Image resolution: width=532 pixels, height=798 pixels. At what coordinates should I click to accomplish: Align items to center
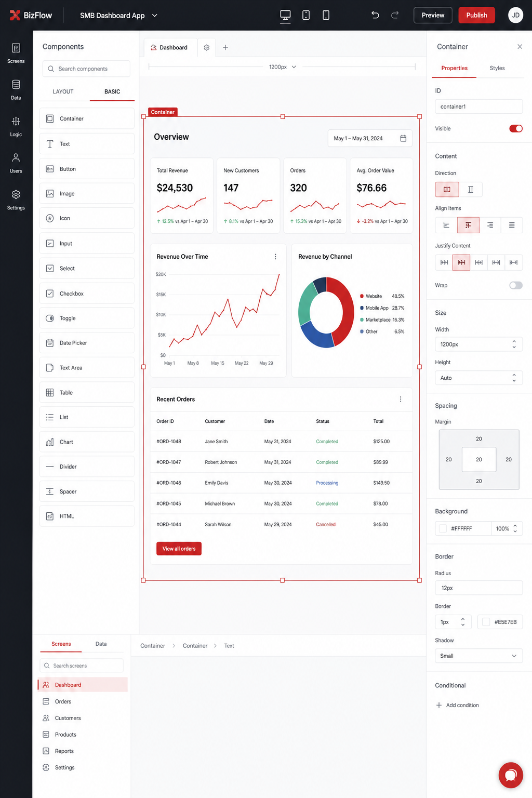tap(468, 225)
